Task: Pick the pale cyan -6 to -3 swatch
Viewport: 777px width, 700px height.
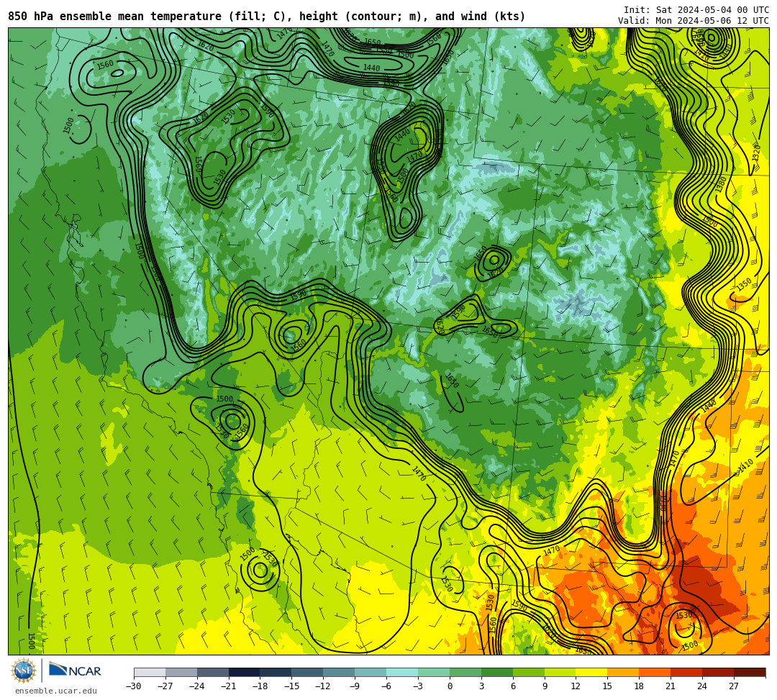Action: [x=402, y=672]
